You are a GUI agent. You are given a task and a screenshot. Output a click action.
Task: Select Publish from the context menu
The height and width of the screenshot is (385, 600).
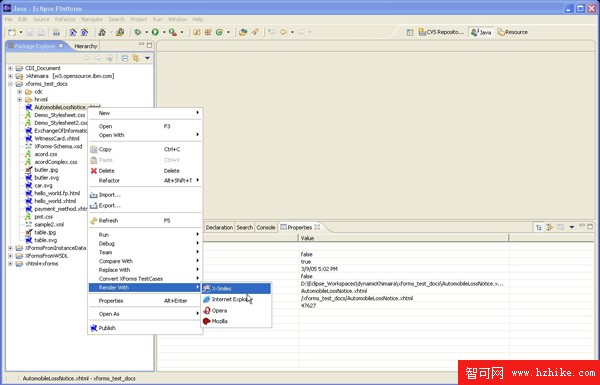pos(145,328)
